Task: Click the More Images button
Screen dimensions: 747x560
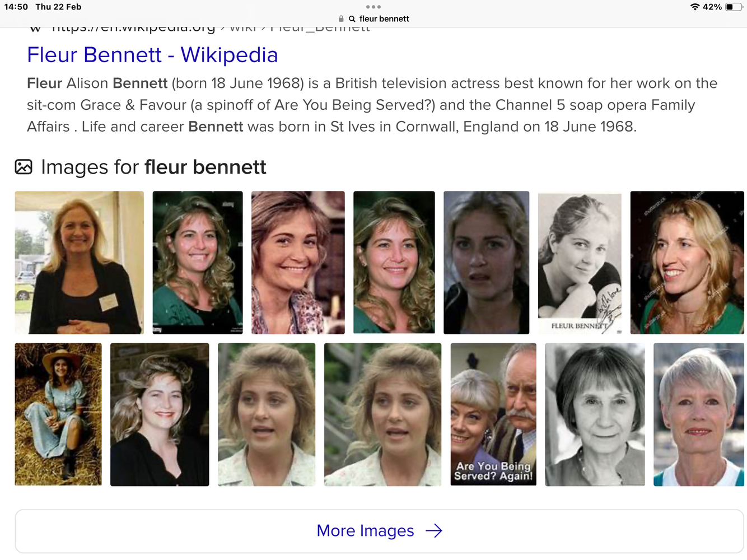Action: pyautogui.click(x=379, y=531)
